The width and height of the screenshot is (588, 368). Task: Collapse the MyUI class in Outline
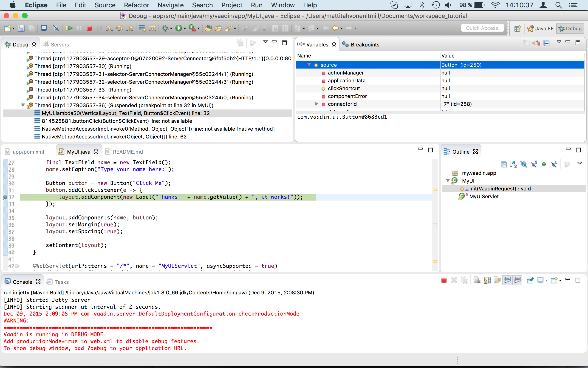448,181
